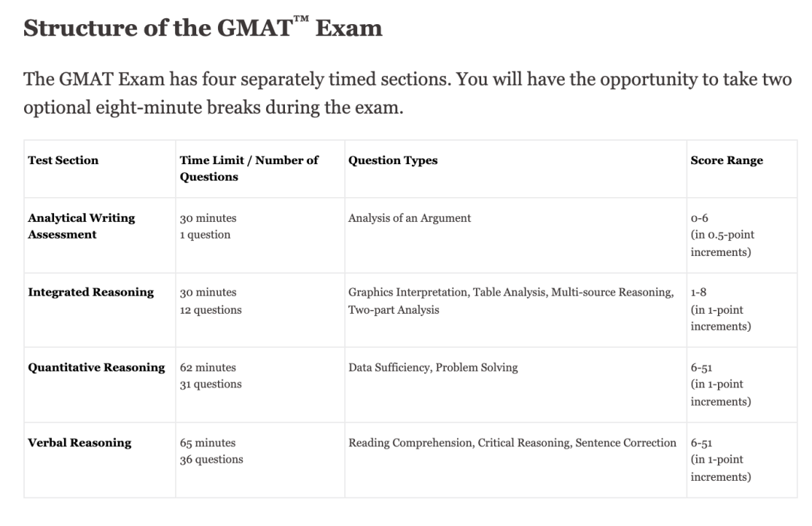Screen dimensions: 812x526
Task: Click the '1-8' score range cell
Action: (x=698, y=293)
